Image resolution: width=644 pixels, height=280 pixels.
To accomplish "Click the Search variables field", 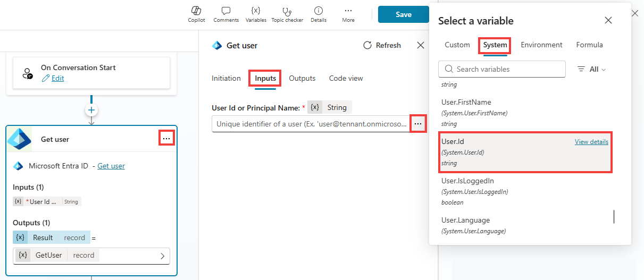I will [502, 70].
